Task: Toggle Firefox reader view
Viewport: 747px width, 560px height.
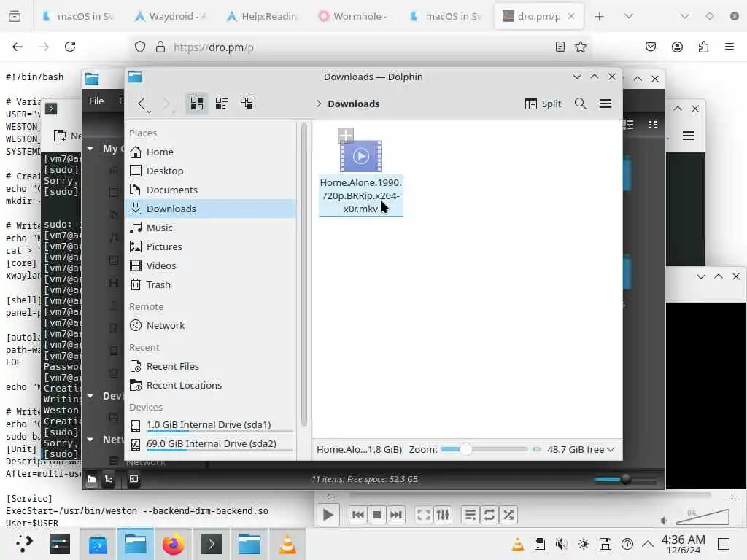Action: (560, 47)
